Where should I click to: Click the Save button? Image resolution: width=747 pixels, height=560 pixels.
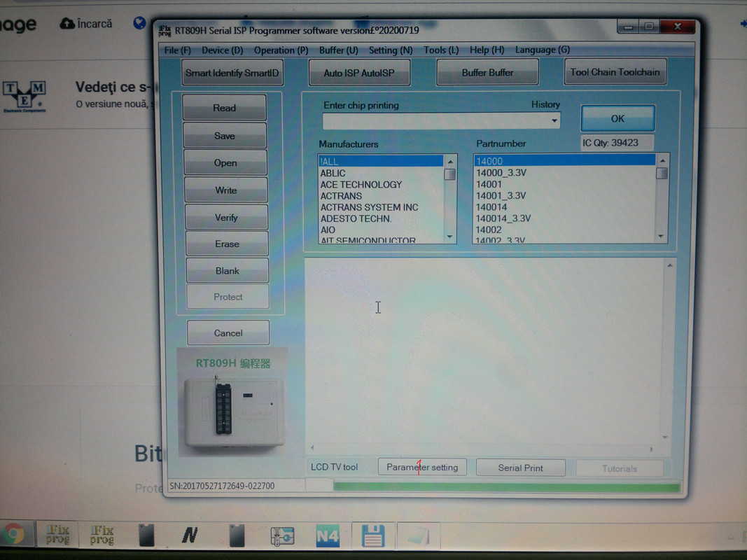click(x=225, y=136)
